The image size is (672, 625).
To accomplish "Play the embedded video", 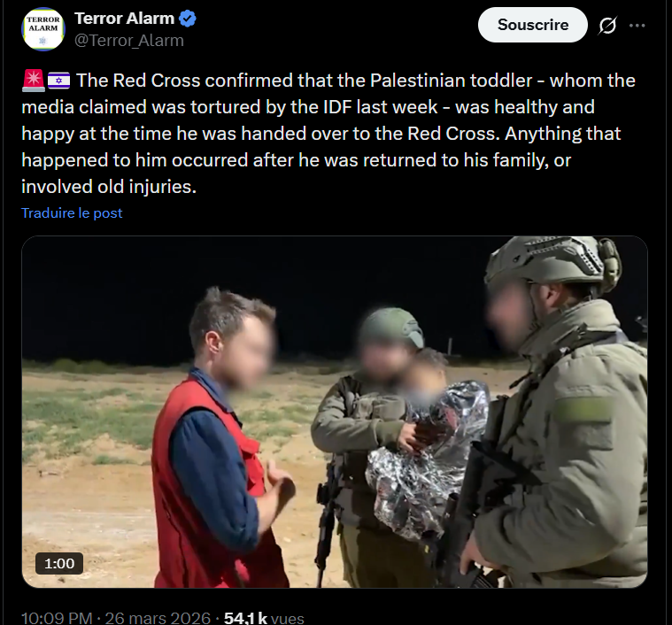I will click(335, 412).
